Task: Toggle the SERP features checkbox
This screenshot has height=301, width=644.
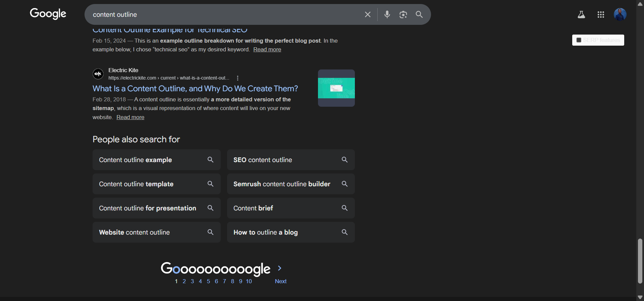Action: click(x=579, y=40)
